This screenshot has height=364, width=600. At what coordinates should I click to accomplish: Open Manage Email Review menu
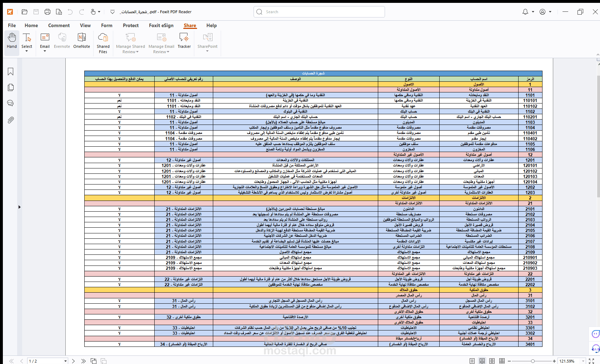(x=161, y=43)
